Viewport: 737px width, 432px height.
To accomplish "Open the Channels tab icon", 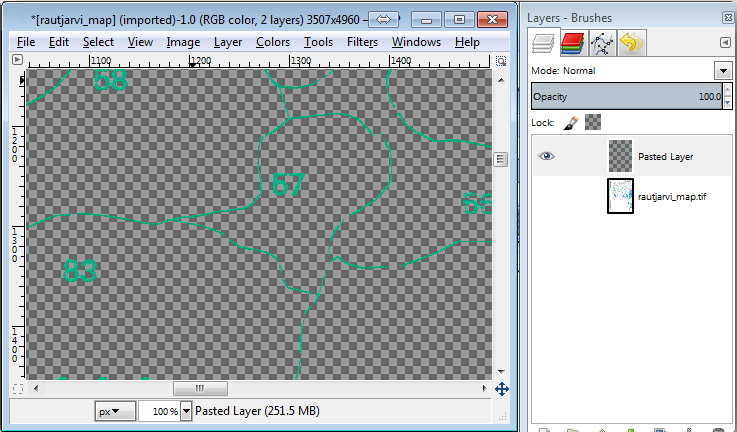I will 573,42.
